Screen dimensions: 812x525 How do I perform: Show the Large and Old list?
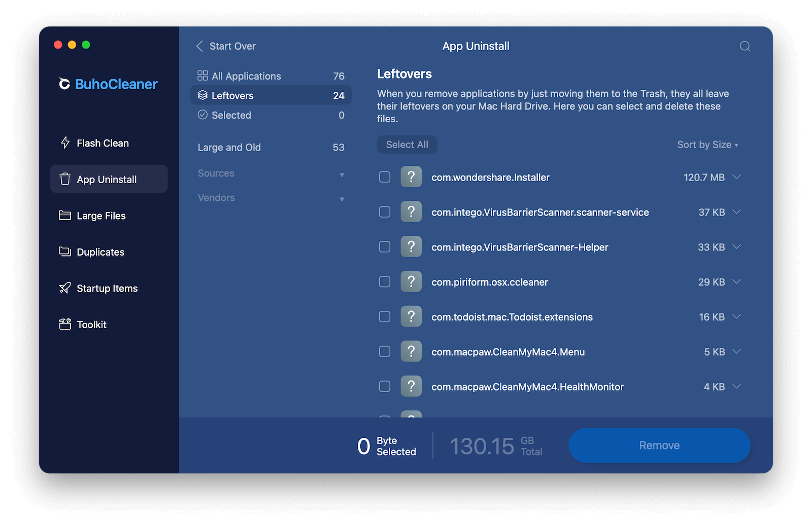click(x=271, y=147)
